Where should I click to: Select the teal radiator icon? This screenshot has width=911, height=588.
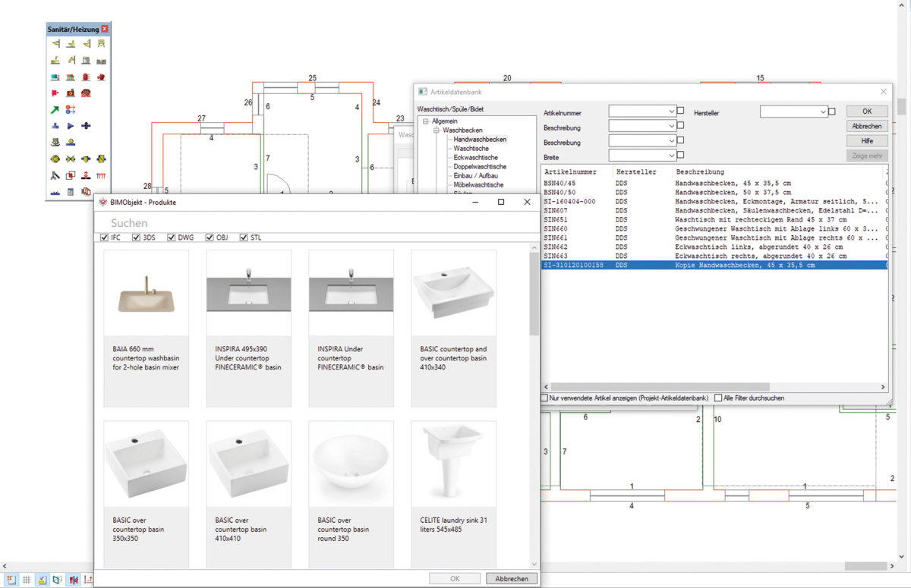[55, 77]
